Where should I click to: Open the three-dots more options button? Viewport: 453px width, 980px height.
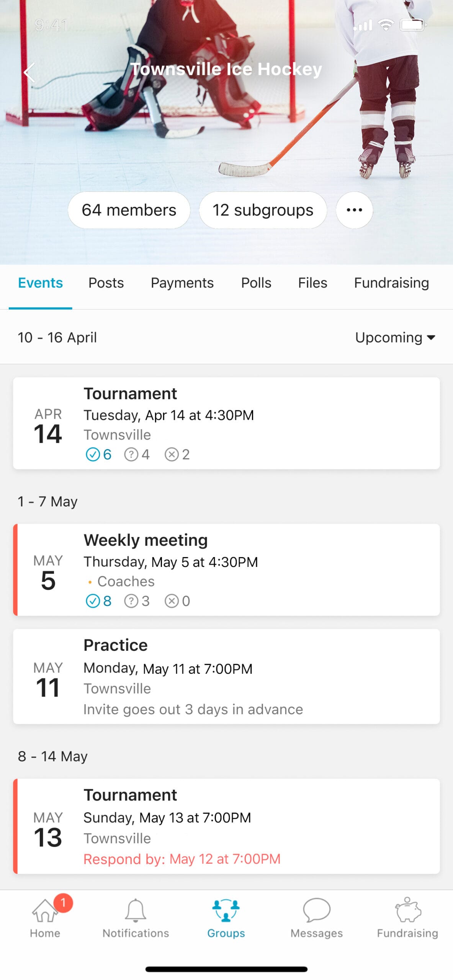(354, 210)
